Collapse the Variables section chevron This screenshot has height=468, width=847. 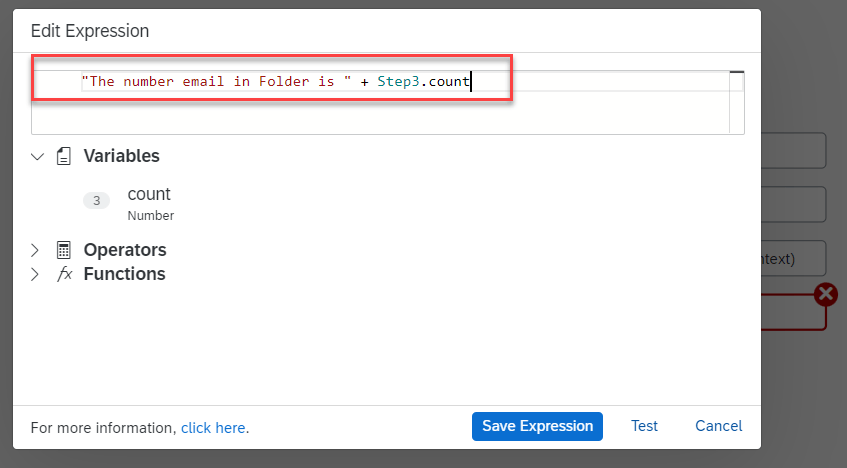coord(37,156)
